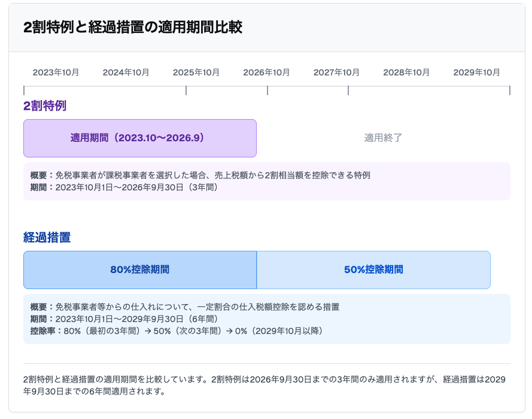The width and height of the screenshot is (532, 419).
Task: Click the 控除率 line with 80% → 50% → 0%
Action: point(176,331)
